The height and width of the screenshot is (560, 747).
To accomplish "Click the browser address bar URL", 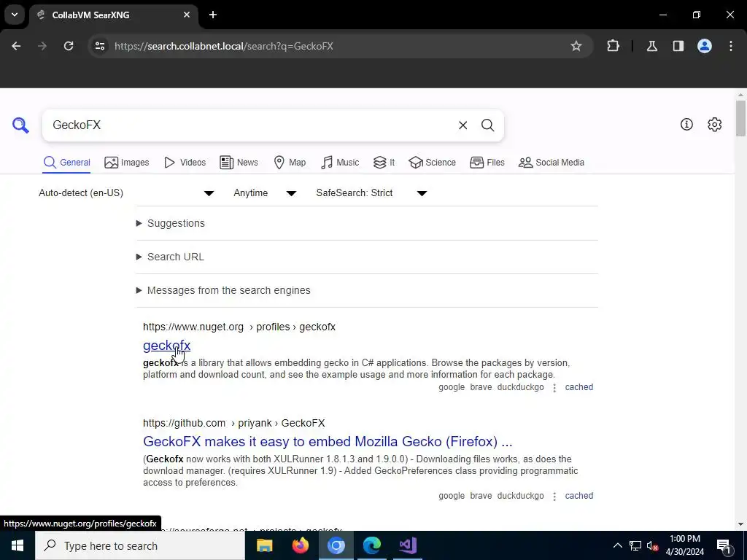I will (223, 46).
